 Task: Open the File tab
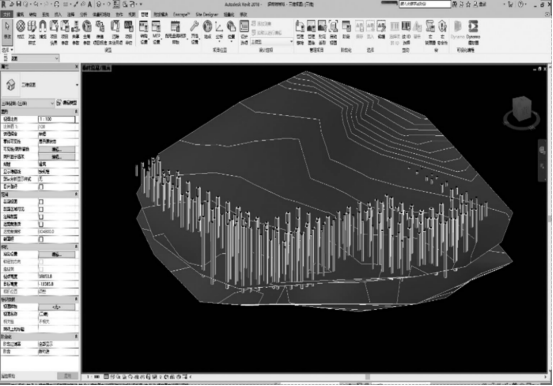tap(7, 14)
